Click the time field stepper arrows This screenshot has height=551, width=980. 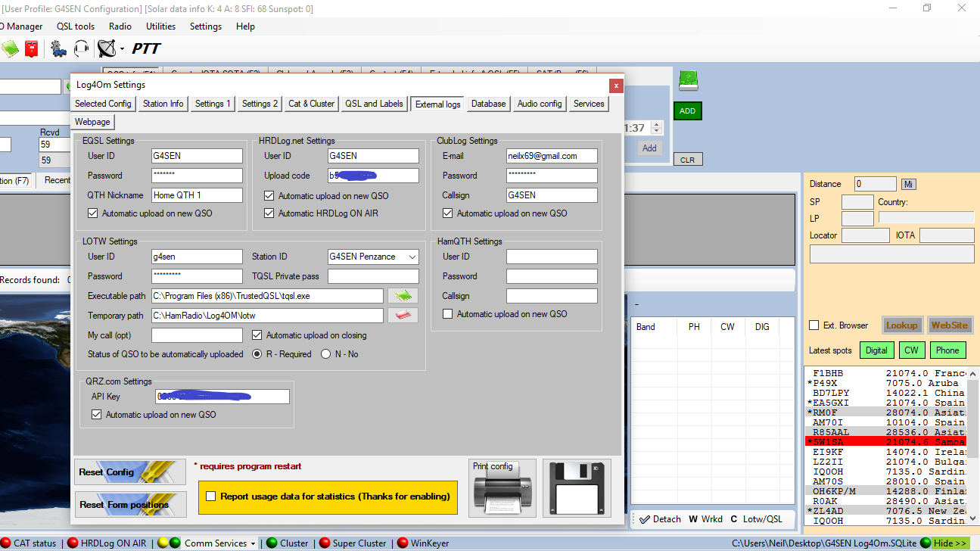click(657, 129)
